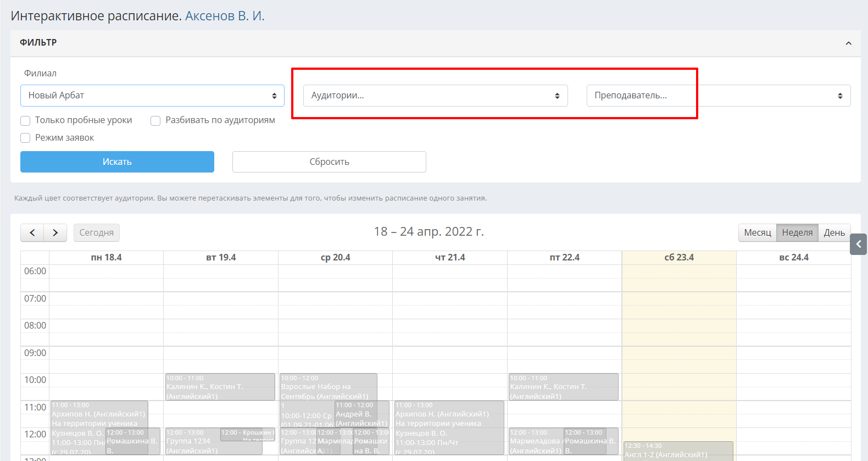Open Tuesday 12:00 Крошкин lesson
The width and height of the screenshot is (868, 461).
[x=248, y=434]
